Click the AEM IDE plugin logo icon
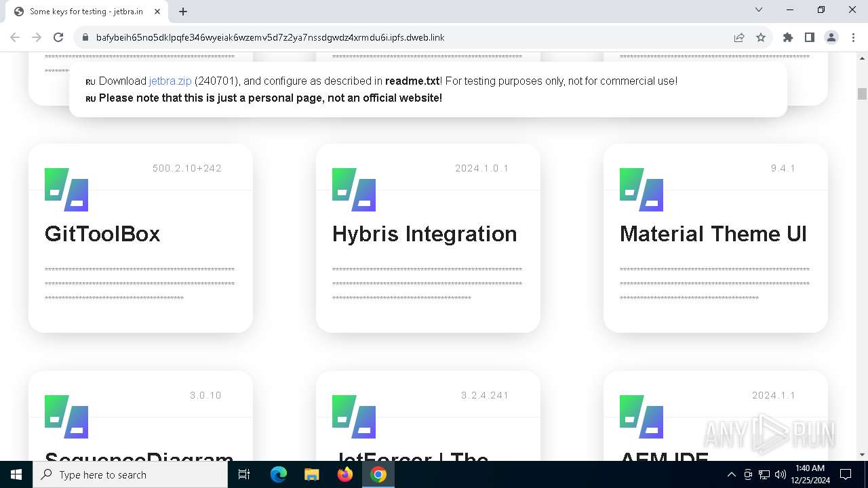Viewport: 868px width, 488px height. [642, 417]
